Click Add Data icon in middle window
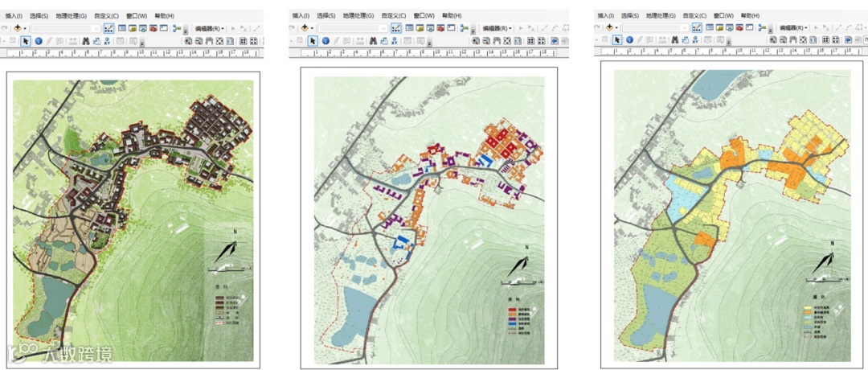This screenshot has height=370, width=868. coord(305,28)
